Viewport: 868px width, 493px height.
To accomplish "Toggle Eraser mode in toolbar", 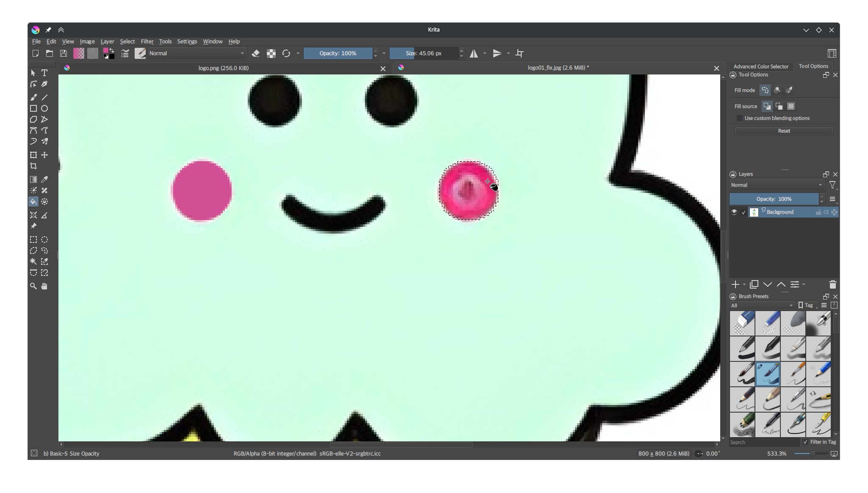I will coord(256,53).
